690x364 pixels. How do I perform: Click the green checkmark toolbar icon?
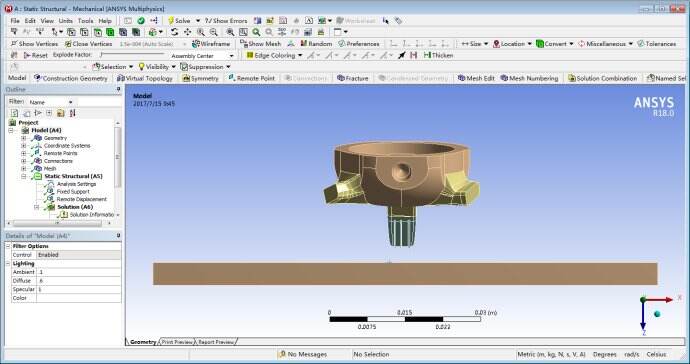pyautogui.click(x=141, y=21)
